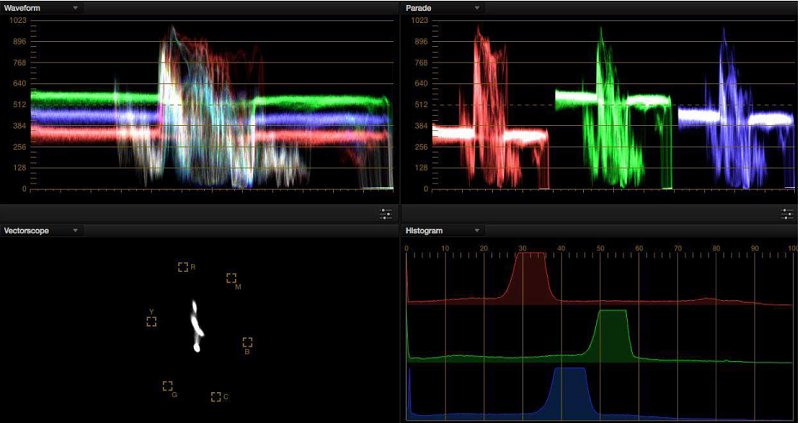This screenshot has height=423, width=800.
Task: Click the 1023 scale label on Waveform
Action: (16, 21)
